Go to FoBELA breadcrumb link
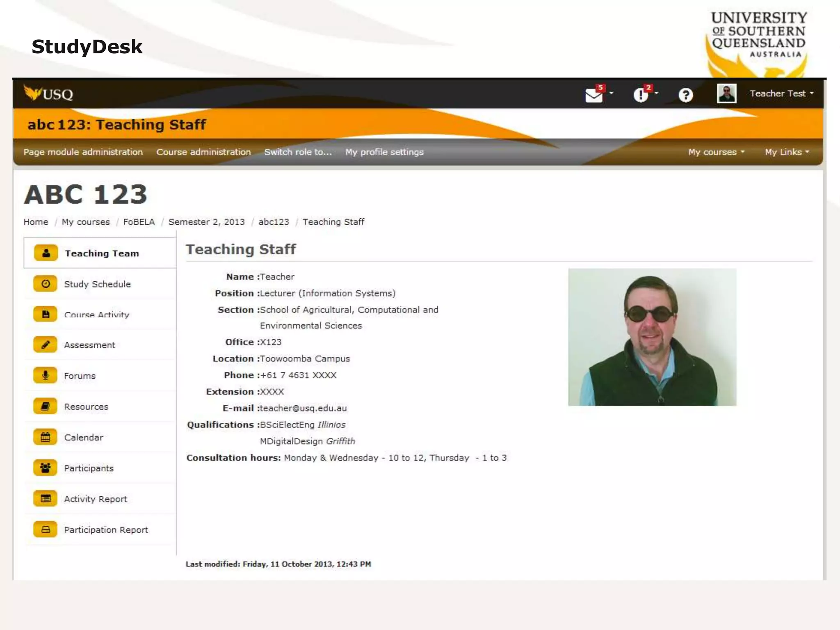The height and width of the screenshot is (630, 840). coord(139,222)
